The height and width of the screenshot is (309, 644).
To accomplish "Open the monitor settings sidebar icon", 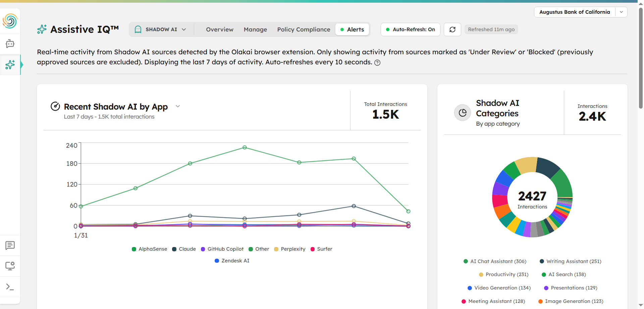I will click(x=10, y=266).
